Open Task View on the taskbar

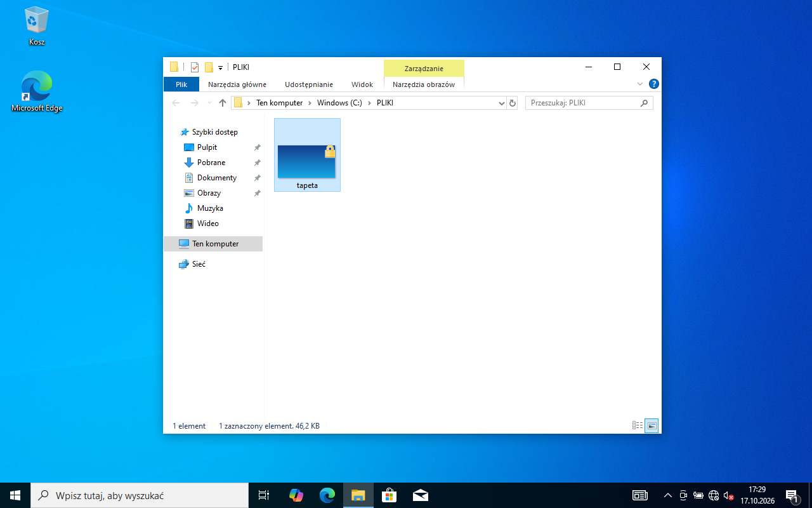[264, 495]
